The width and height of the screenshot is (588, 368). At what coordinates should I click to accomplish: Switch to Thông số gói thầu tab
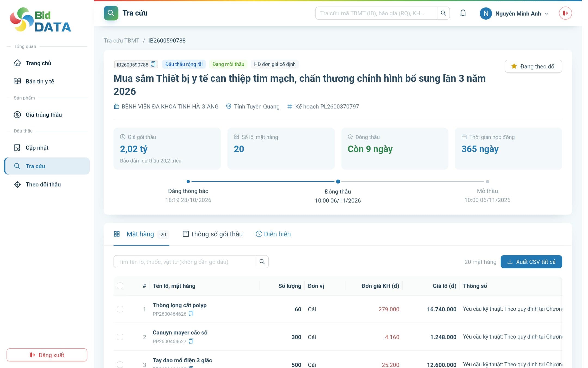point(212,234)
